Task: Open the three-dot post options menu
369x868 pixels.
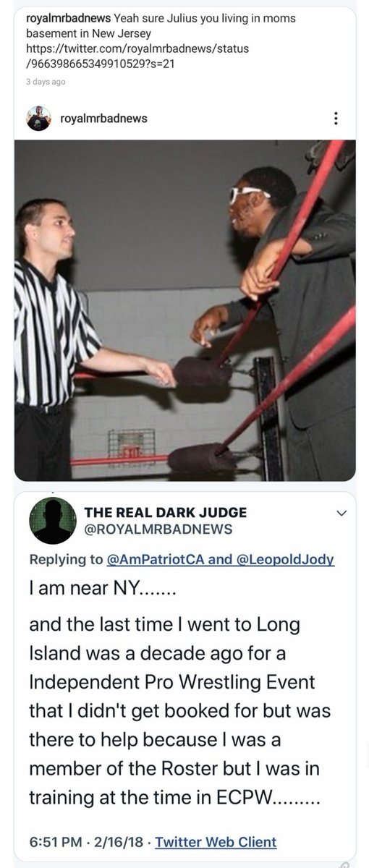Action: tap(334, 118)
